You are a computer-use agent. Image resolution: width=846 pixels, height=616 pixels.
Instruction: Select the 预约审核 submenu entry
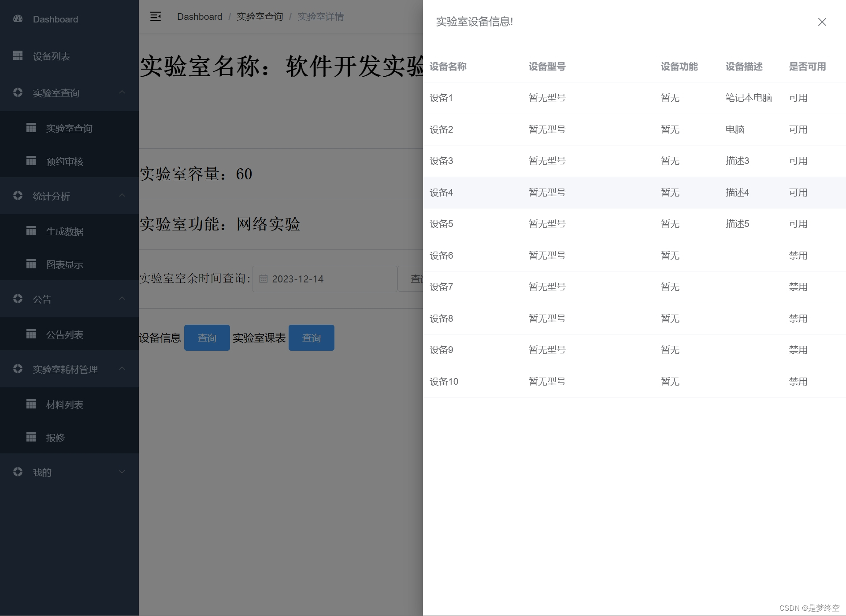(x=69, y=161)
